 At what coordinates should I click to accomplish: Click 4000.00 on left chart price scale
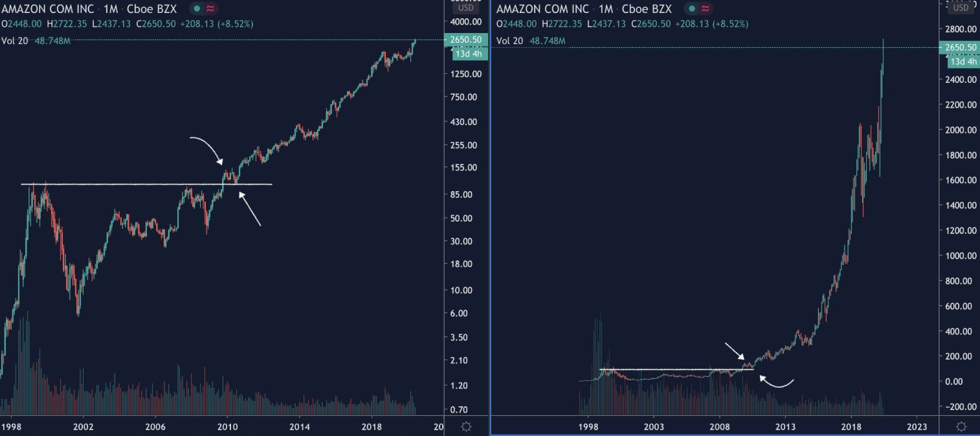[466, 21]
